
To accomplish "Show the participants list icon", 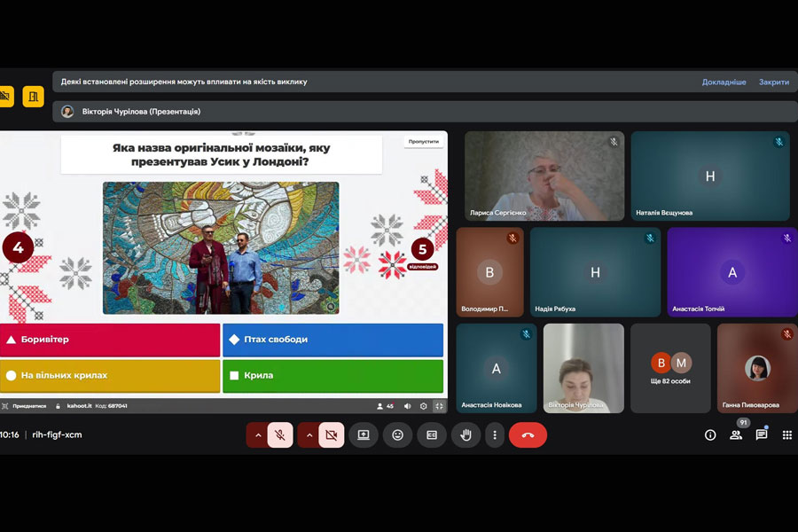I will tap(736, 434).
